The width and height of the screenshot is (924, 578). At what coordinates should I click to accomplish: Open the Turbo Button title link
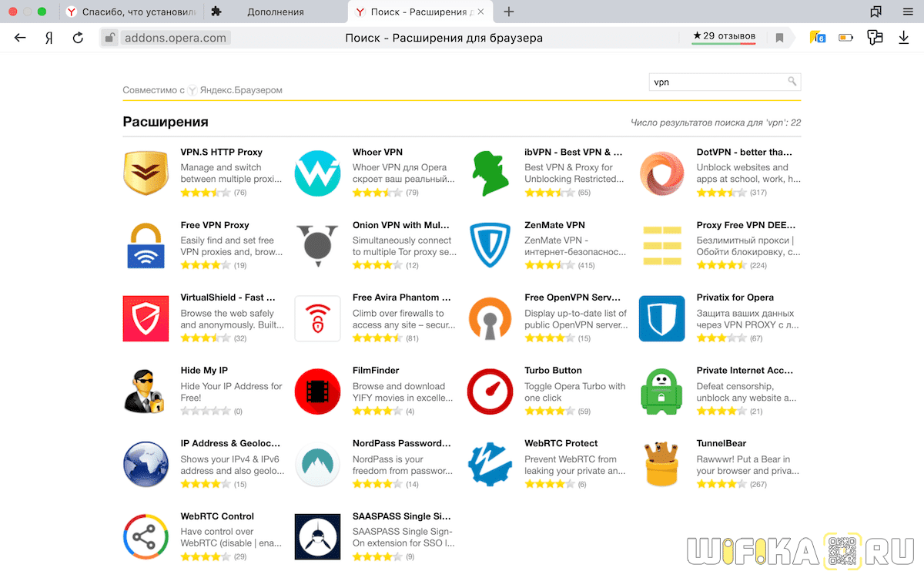pyautogui.click(x=553, y=371)
